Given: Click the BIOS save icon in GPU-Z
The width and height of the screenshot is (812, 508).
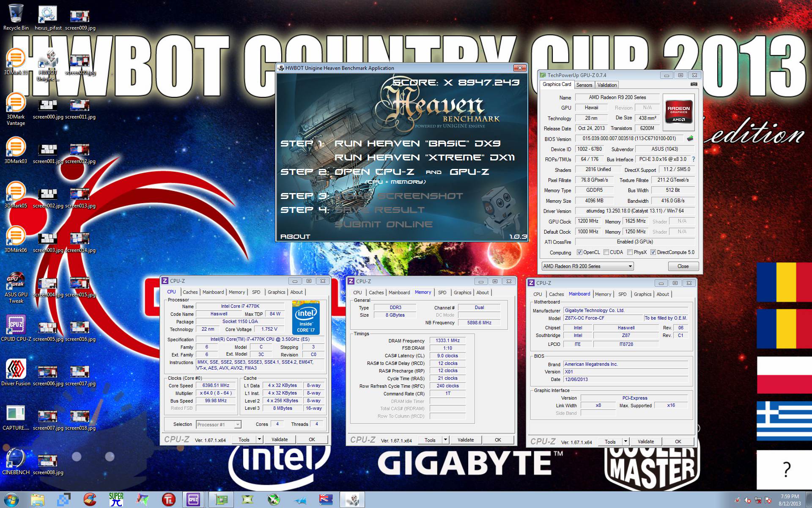Looking at the screenshot, I should point(690,138).
